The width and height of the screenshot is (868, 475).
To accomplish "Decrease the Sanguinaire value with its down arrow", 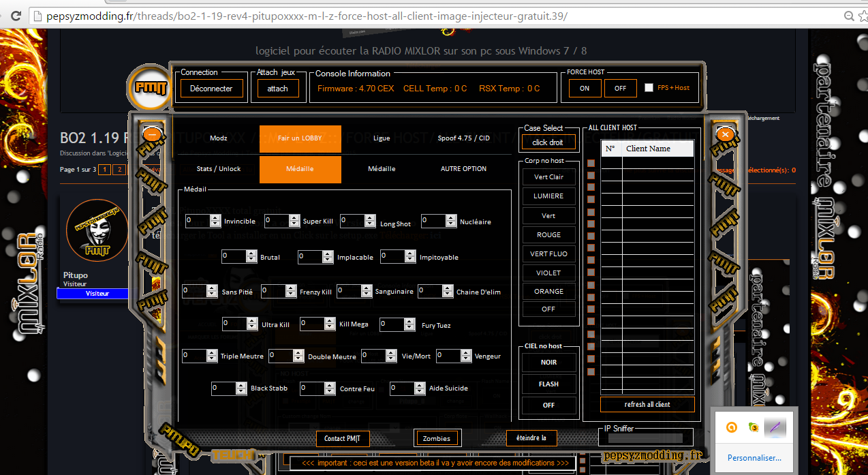I will 367,294.
